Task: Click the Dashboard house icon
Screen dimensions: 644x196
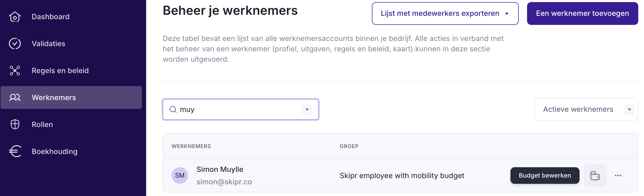Action: (x=15, y=17)
